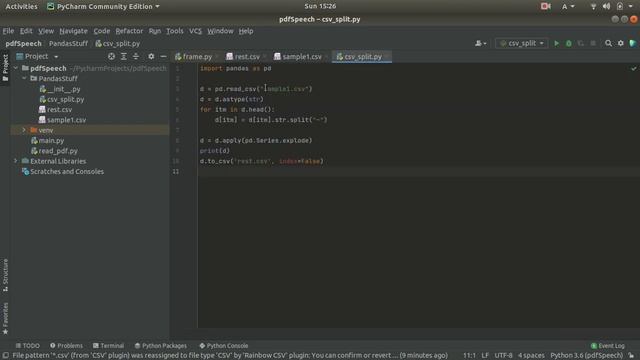Open the system power menu arrow

(x=631, y=6)
